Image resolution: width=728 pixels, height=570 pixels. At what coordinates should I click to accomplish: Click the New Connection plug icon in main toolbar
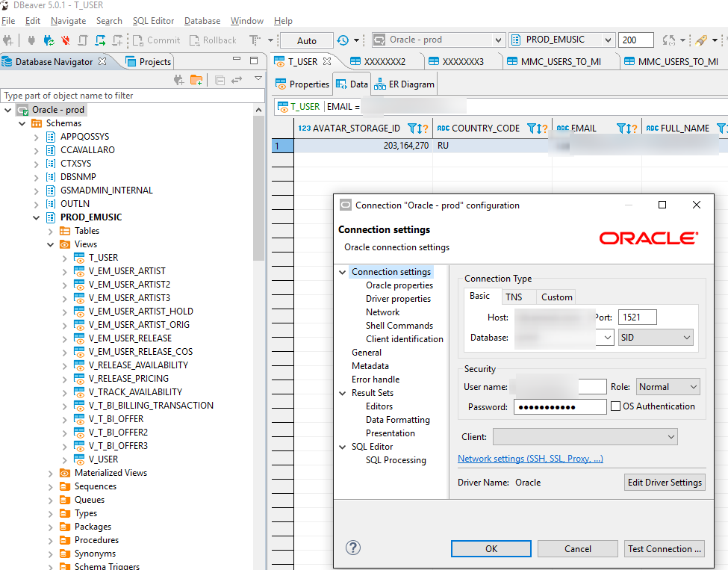8,40
